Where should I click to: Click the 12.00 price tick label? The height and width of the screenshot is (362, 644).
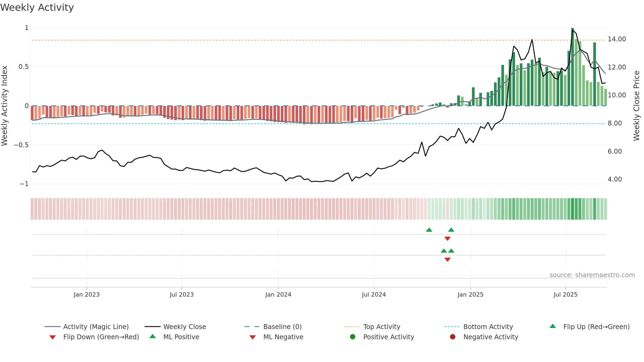pyautogui.click(x=617, y=67)
